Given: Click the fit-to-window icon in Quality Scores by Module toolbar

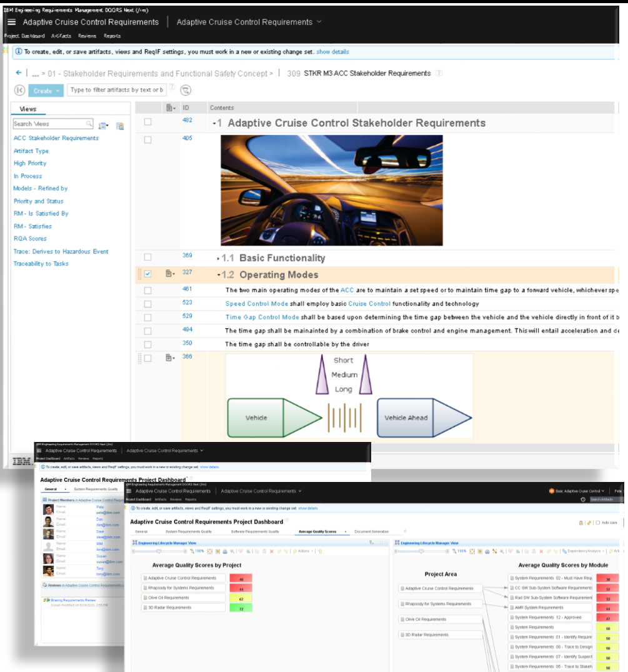Looking at the screenshot, I should [472, 551].
